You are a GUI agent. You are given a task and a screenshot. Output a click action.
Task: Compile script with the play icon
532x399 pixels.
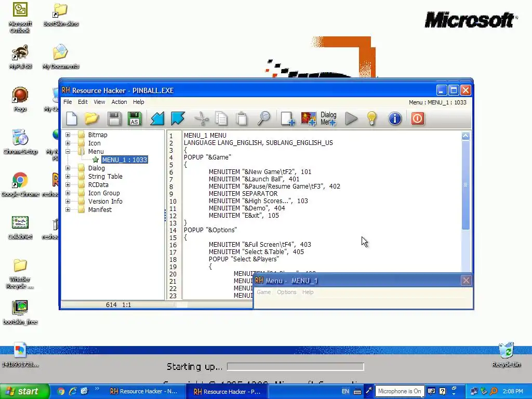click(351, 119)
